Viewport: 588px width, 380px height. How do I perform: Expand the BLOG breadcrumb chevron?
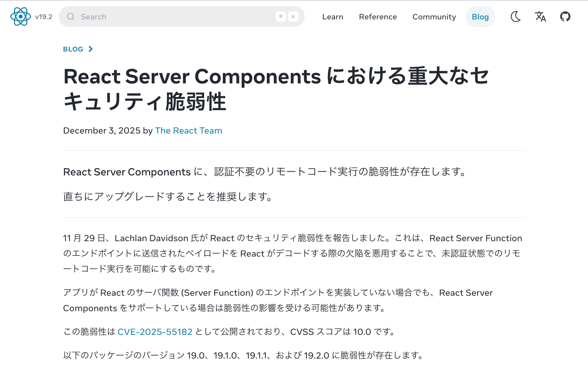pos(90,49)
